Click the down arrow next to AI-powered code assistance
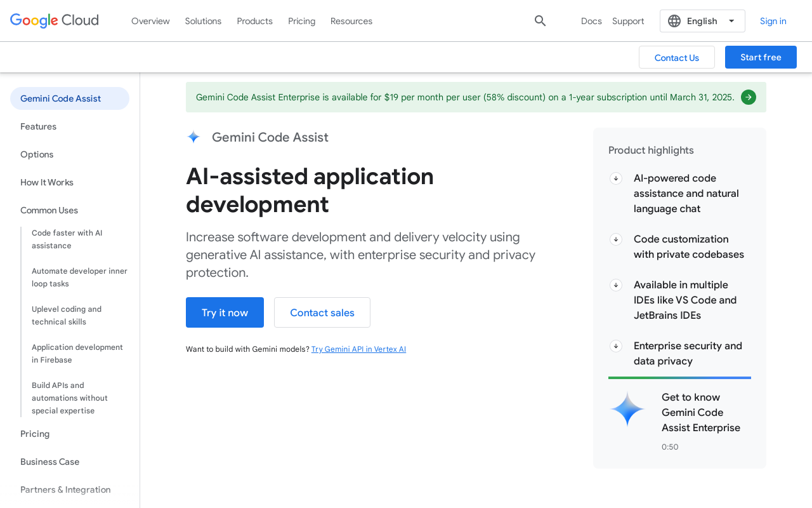The height and width of the screenshot is (508, 812). [616, 178]
